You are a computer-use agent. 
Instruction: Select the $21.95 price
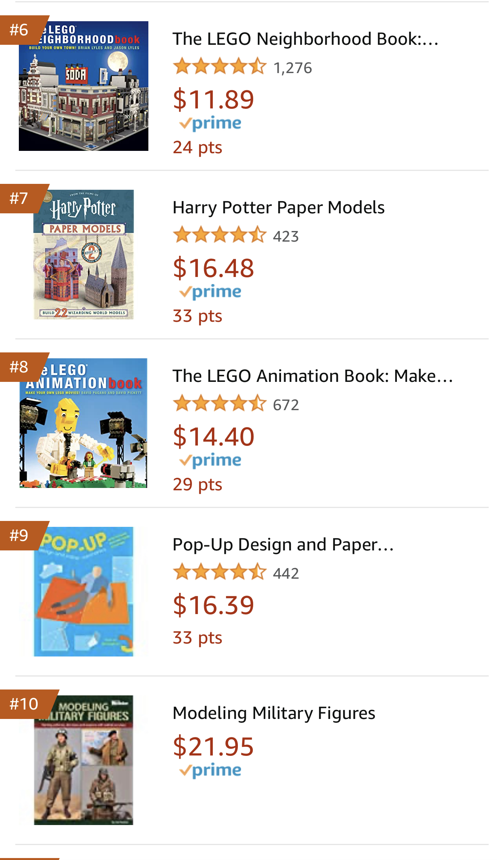pyautogui.click(x=214, y=746)
